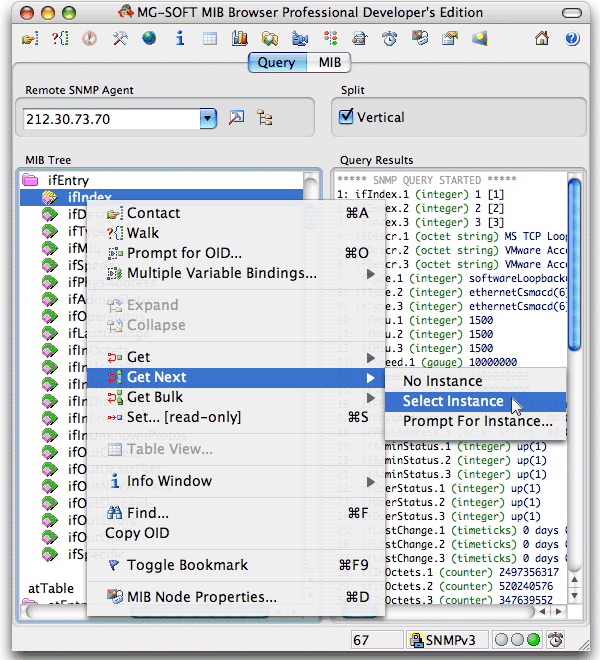Viewport: 600px width, 660px height.
Task: Click the Query Results scroll down arrow
Action: pos(574,596)
